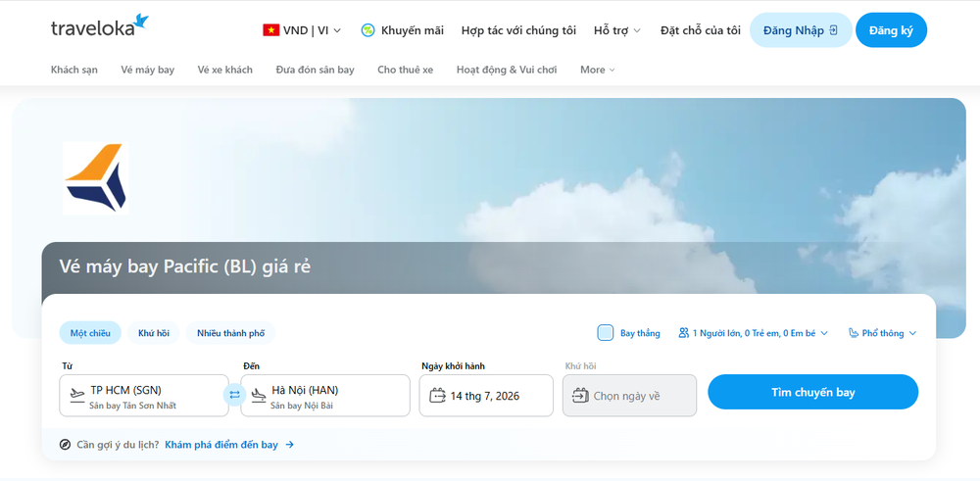Viewport: 980px width, 481px height.
Task: Click the seat class icon
Action: 854,333
